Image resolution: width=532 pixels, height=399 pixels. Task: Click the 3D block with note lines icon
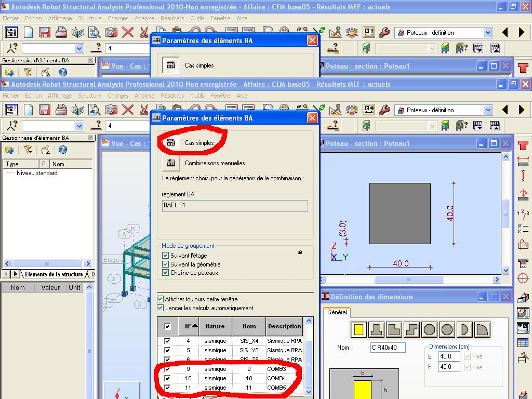coord(523,298)
